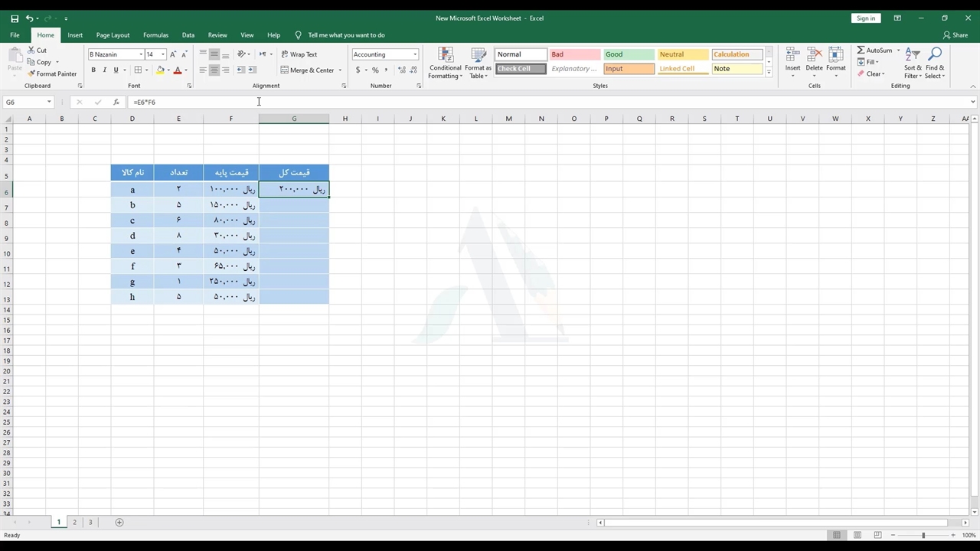Open the B Nazanin font name dropdown

(x=141, y=54)
